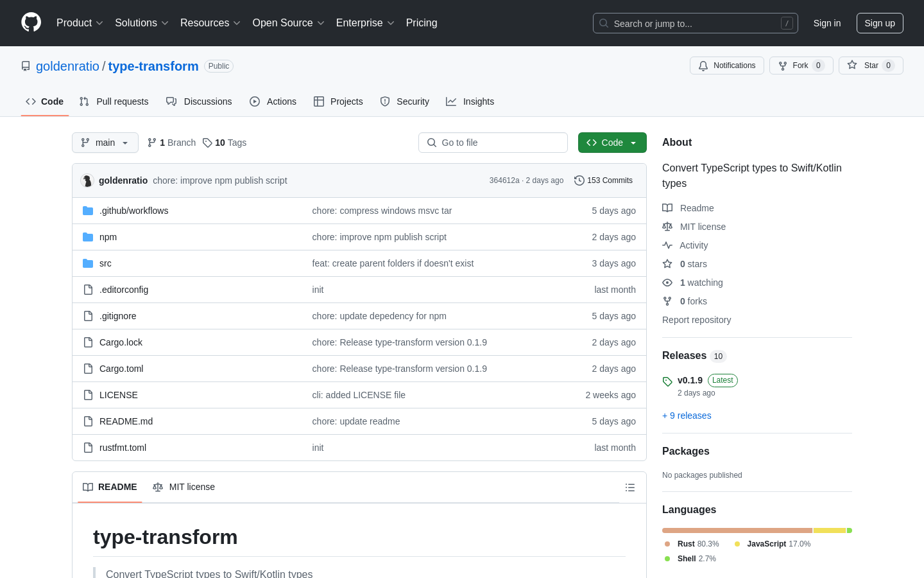This screenshot has height=578, width=924.
Task: Open the + 9 releases link
Action: click(687, 416)
